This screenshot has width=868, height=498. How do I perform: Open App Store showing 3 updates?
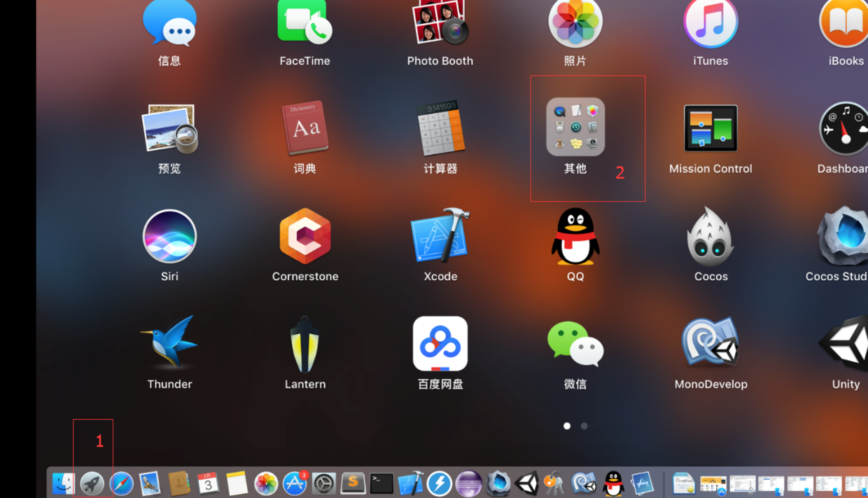coord(294,483)
